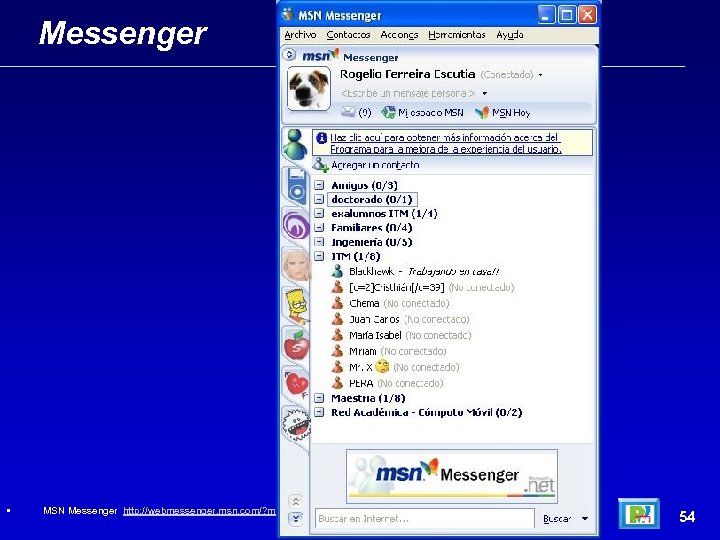
Task: Select contact PERA name
Action: point(361,383)
